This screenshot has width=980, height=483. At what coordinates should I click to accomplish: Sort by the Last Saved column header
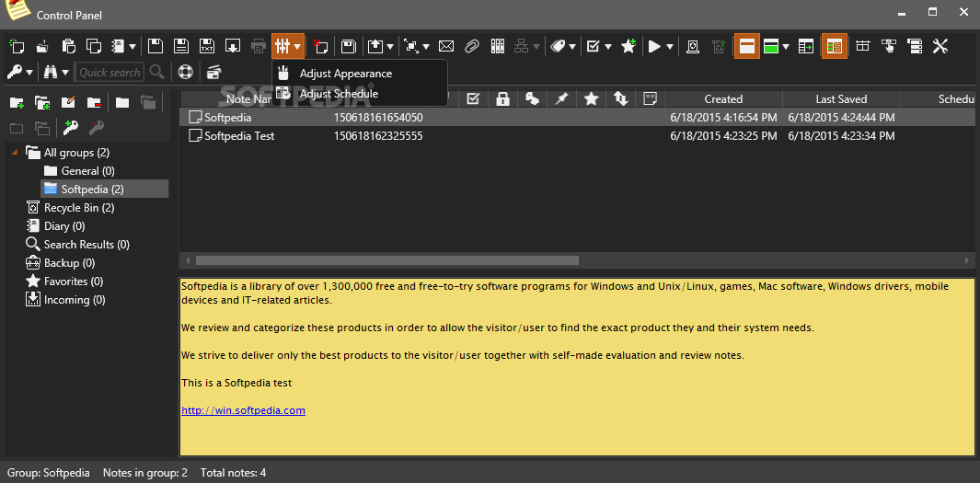pos(841,98)
